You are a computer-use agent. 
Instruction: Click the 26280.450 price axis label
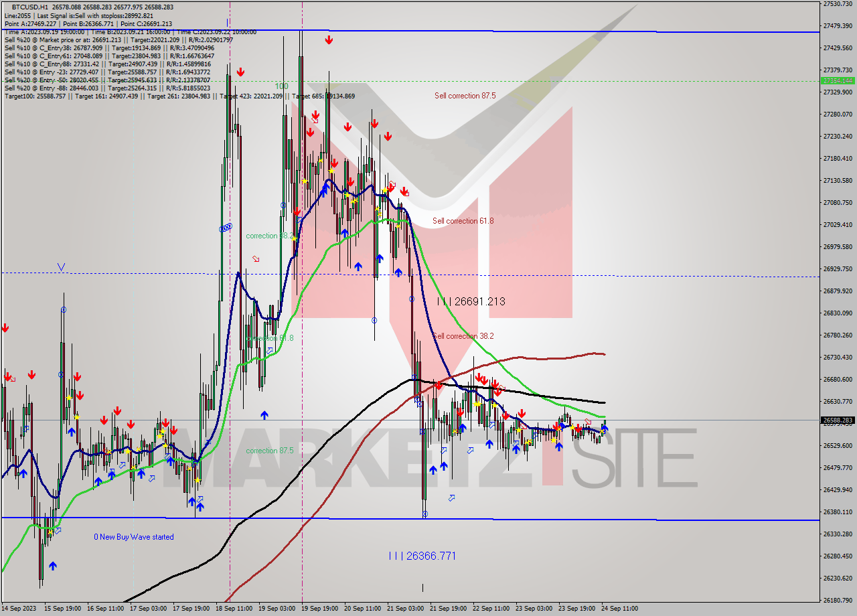[x=838, y=556]
